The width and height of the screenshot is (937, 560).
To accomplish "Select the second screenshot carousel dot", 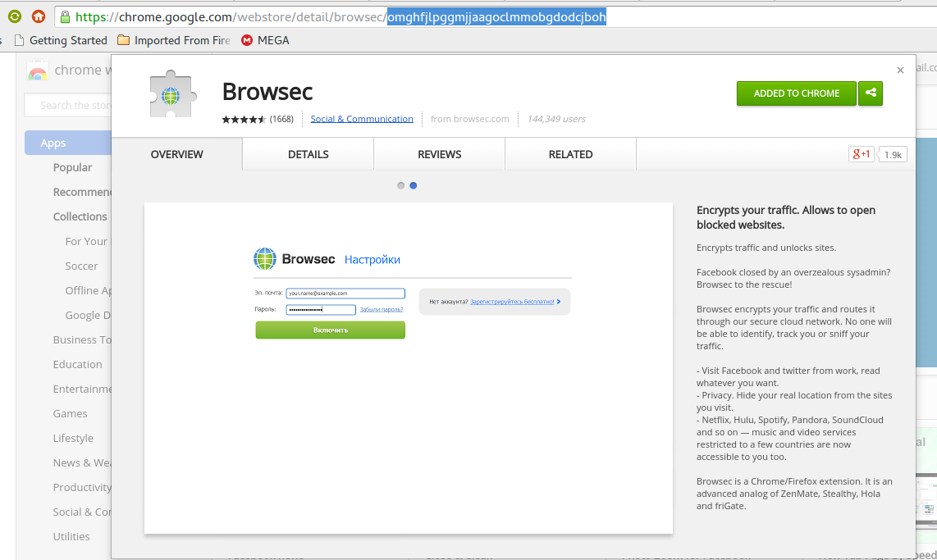I will coord(414,185).
